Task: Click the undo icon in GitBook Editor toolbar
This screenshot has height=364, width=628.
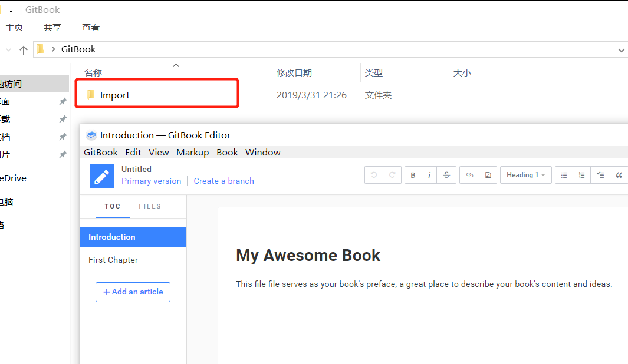Action: (374, 175)
